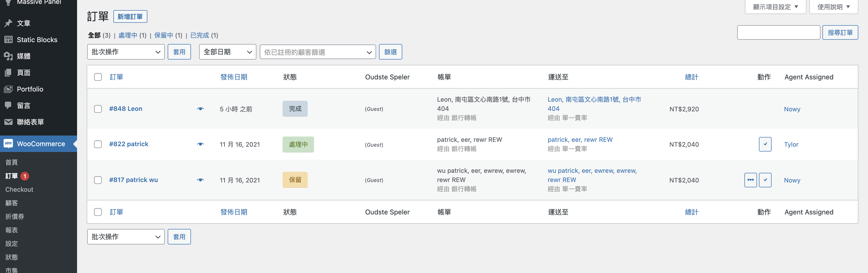Viewport: 868px width, 273px height.
Task: Filter orders by 已完成 status
Action: 199,35
